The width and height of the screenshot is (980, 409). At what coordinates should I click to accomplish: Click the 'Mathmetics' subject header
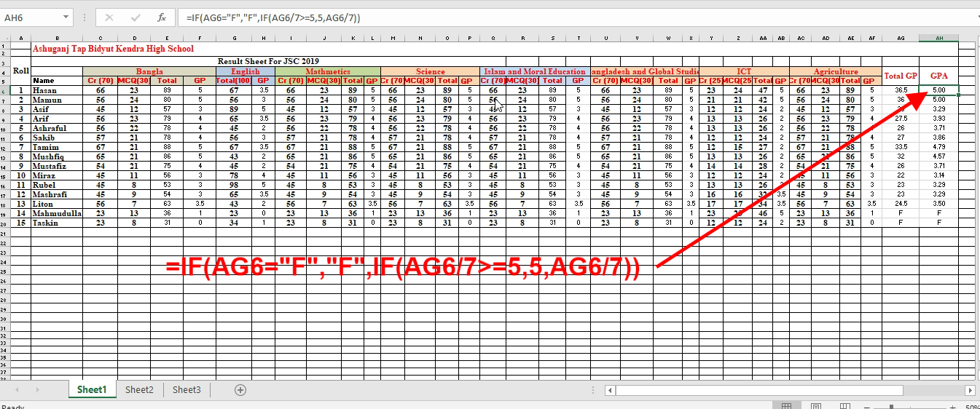pyautogui.click(x=328, y=71)
